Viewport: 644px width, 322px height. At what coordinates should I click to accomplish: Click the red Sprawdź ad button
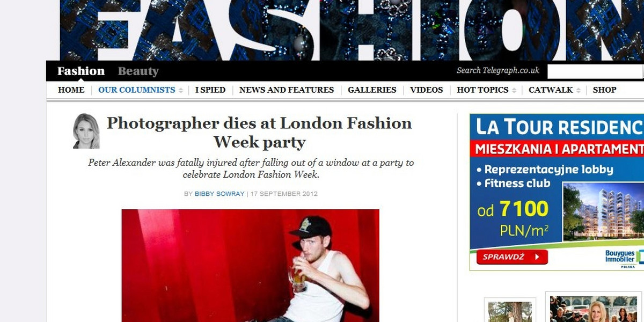[510, 257]
